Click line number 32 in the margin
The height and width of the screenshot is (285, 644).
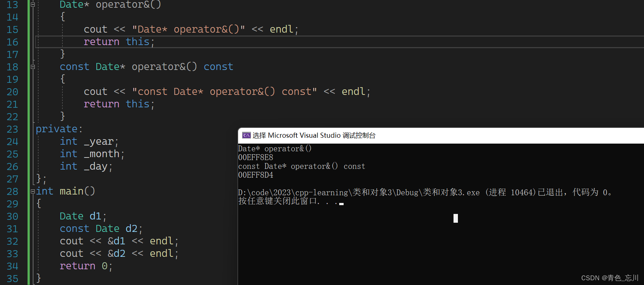click(12, 241)
